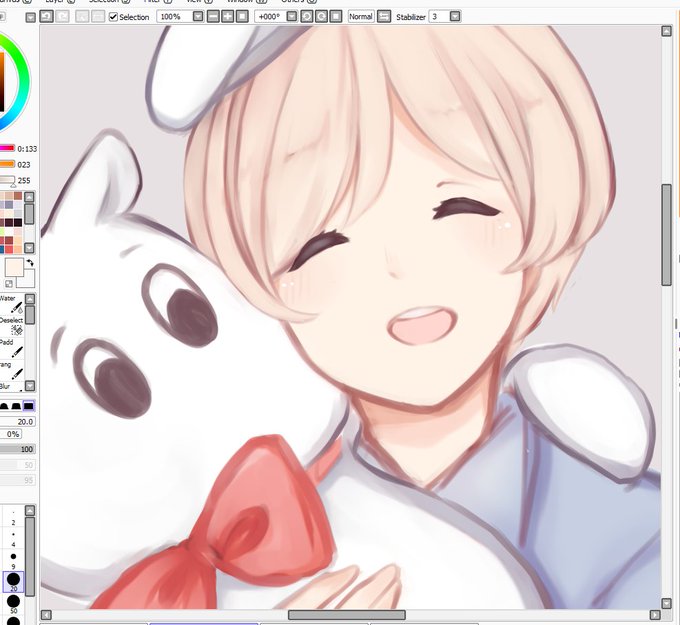Click the Normal view mode button
The image size is (680, 625).
point(361,16)
